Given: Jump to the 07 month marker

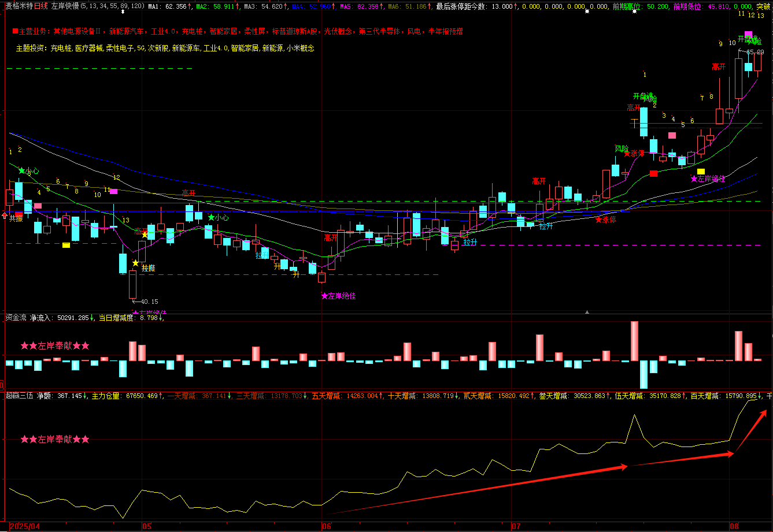Looking at the screenshot, I should coord(517,526).
